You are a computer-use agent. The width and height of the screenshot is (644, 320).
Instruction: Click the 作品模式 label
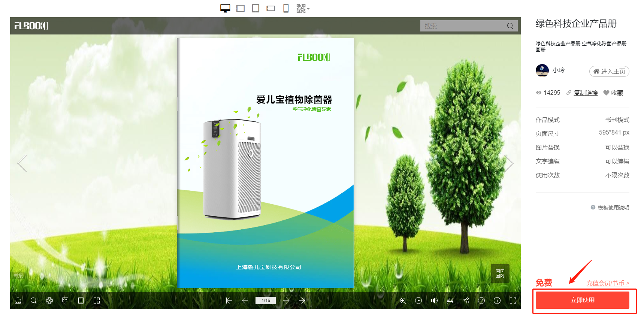tap(548, 120)
